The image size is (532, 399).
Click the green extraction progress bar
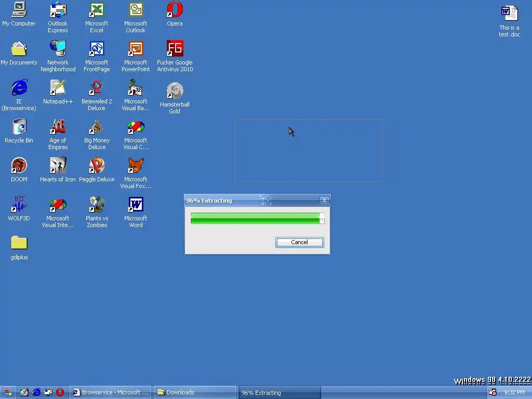tap(258, 218)
